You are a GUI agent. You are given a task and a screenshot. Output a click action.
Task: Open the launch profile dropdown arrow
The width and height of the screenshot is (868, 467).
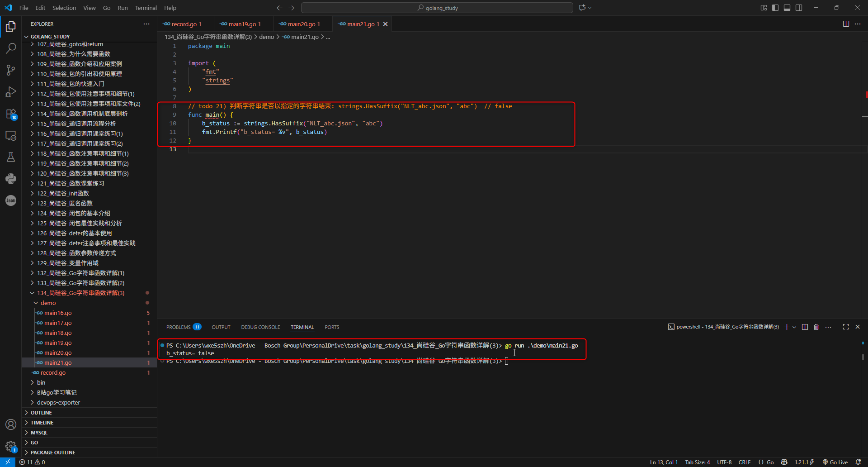[794, 327]
